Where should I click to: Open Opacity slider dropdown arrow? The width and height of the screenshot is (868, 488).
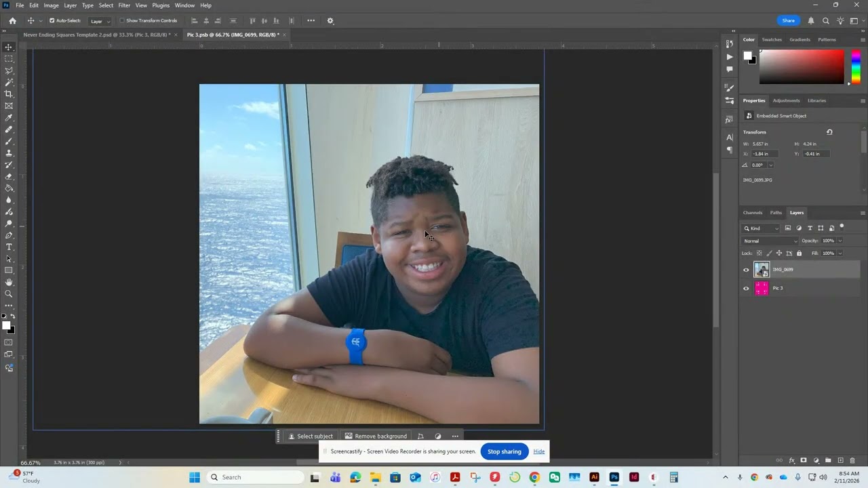[x=840, y=241]
